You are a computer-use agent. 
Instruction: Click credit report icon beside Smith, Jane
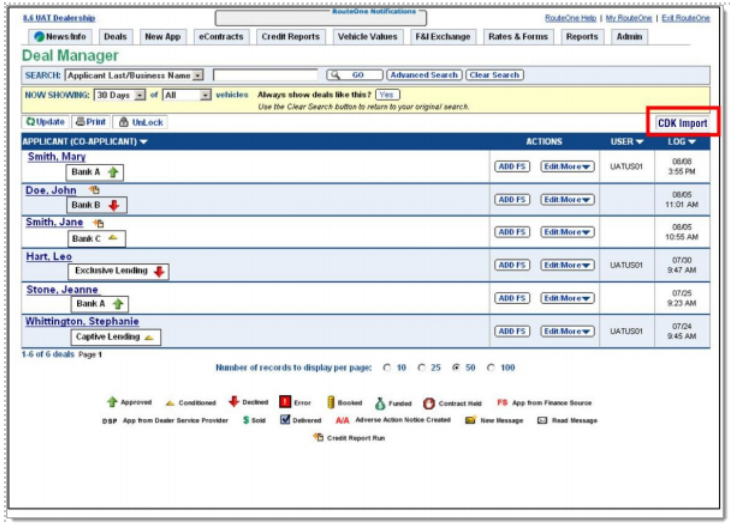click(98, 223)
